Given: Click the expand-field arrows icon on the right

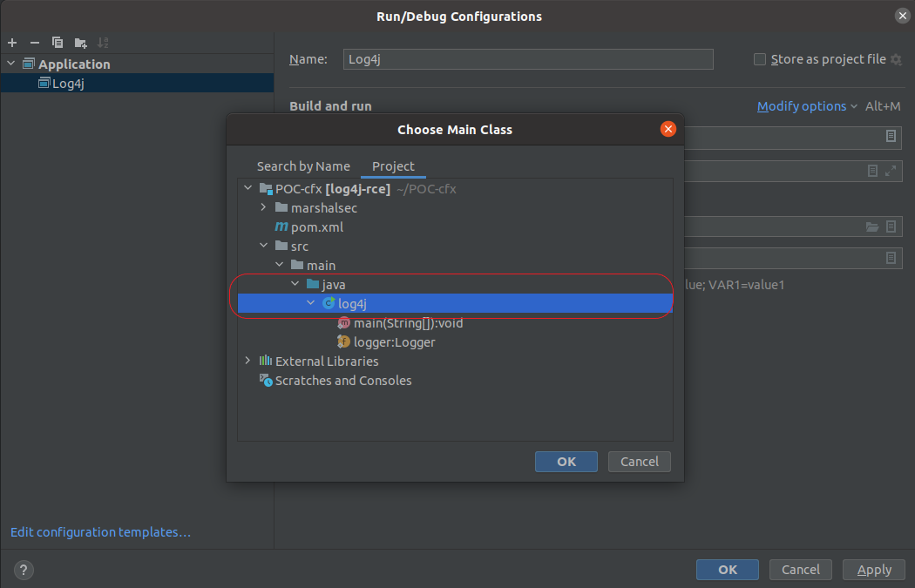Looking at the screenshot, I should [891, 171].
